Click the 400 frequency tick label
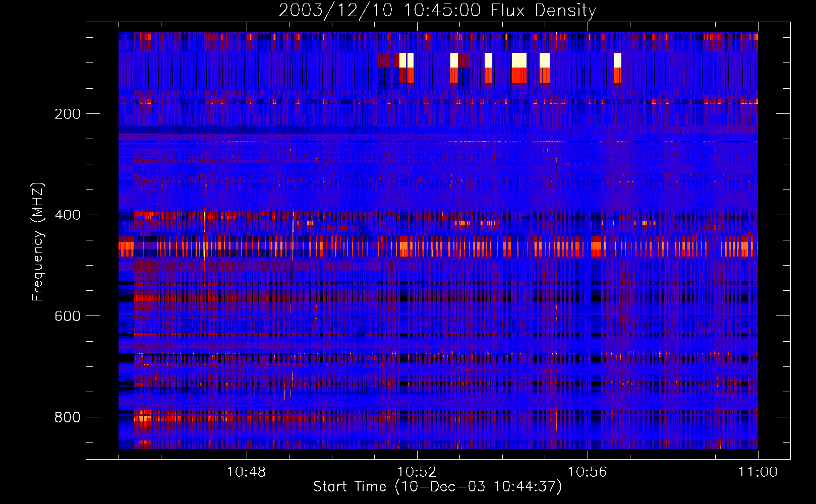816x504 pixels. pyautogui.click(x=68, y=215)
